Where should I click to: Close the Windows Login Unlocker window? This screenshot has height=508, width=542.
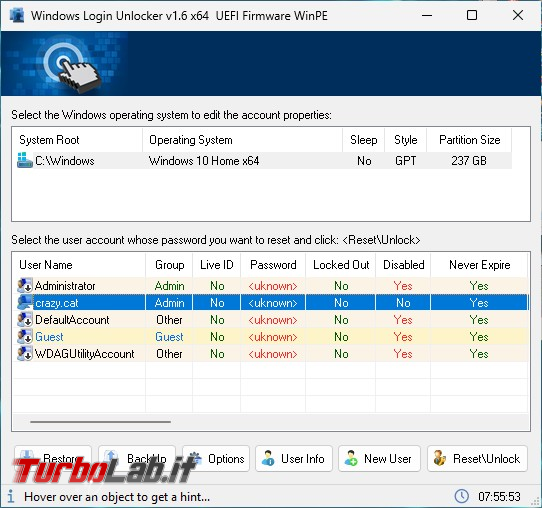point(518,15)
